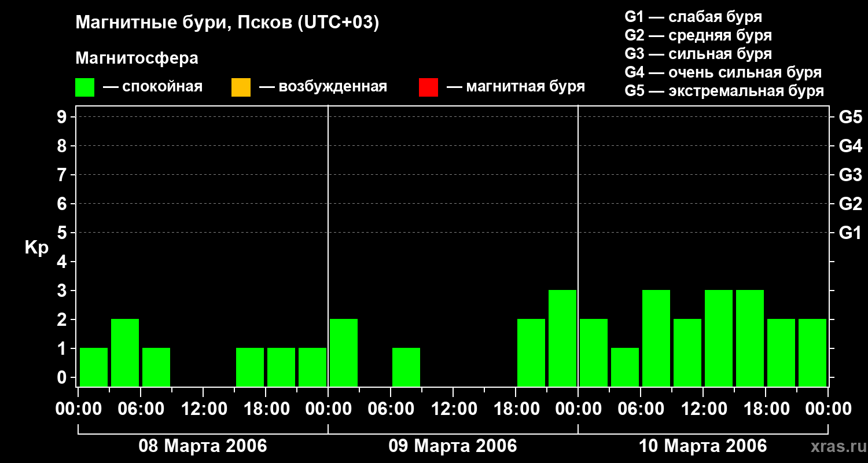
Task: Click the '10 Марта 2006' date label
Action: click(x=703, y=446)
